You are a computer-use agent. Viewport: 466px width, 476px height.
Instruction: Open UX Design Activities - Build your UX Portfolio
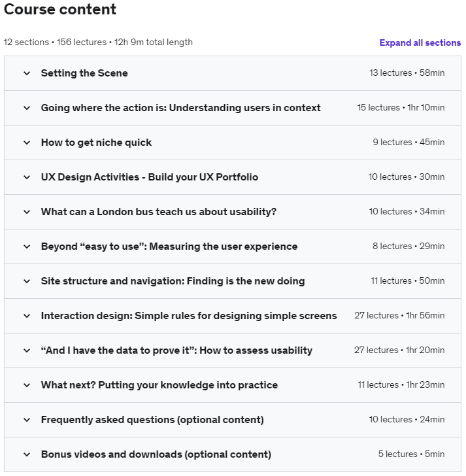coord(149,177)
